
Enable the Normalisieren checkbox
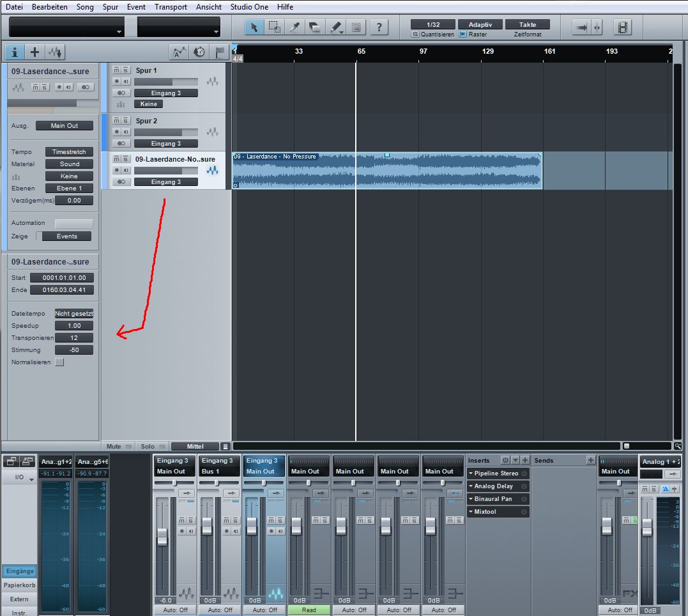point(59,362)
